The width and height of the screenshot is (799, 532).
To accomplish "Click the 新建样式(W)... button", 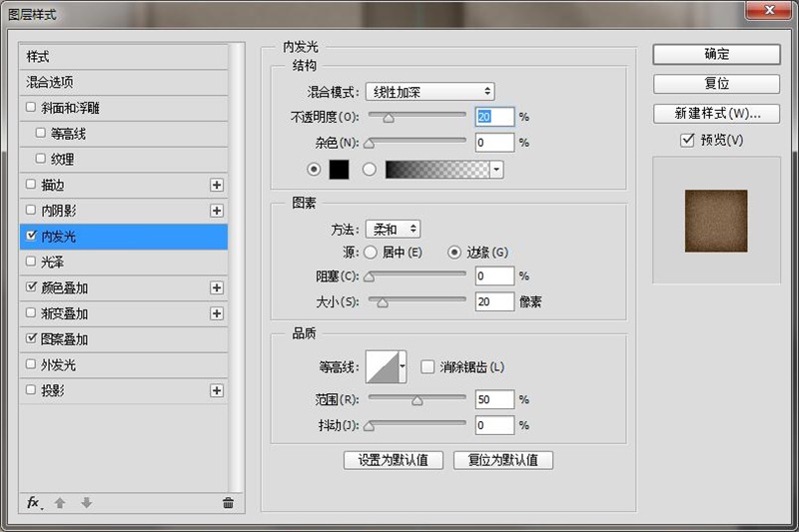I will click(x=716, y=114).
